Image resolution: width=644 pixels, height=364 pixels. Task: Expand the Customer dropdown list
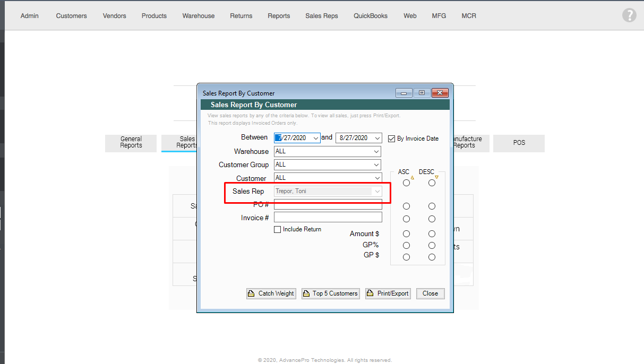376,178
